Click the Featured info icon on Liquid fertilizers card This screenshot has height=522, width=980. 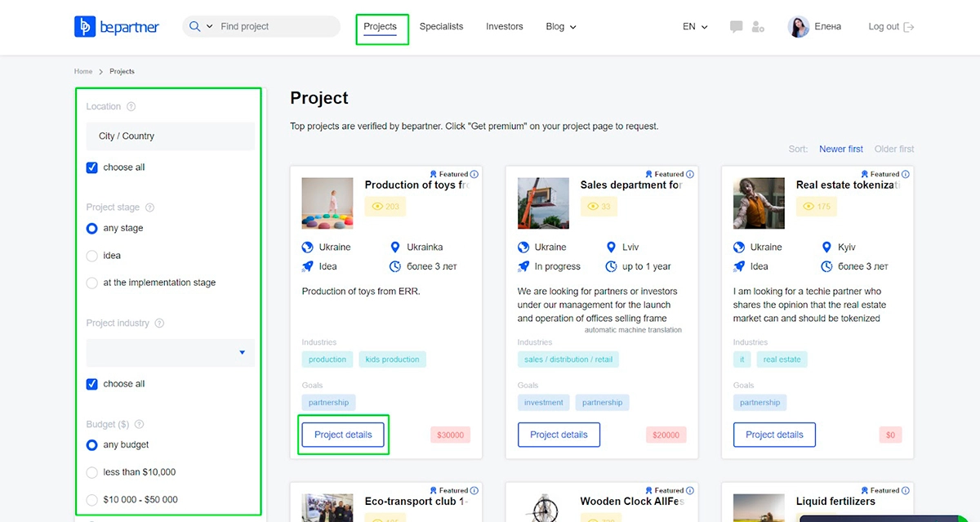pyautogui.click(x=906, y=490)
